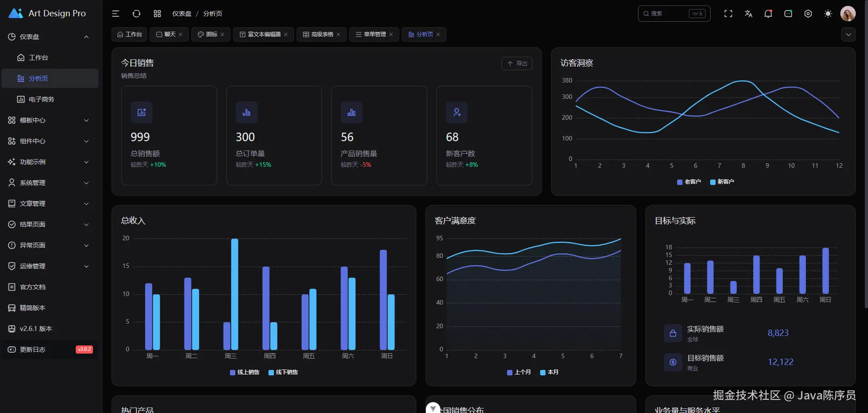The image size is (868, 413).
Task: Click the 总订单量 bar chart icon
Action: click(247, 112)
